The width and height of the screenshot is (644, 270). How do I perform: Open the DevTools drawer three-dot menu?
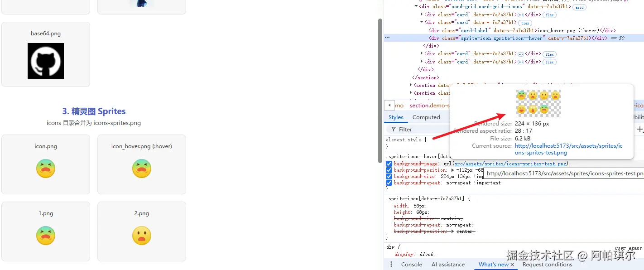point(392,265)
